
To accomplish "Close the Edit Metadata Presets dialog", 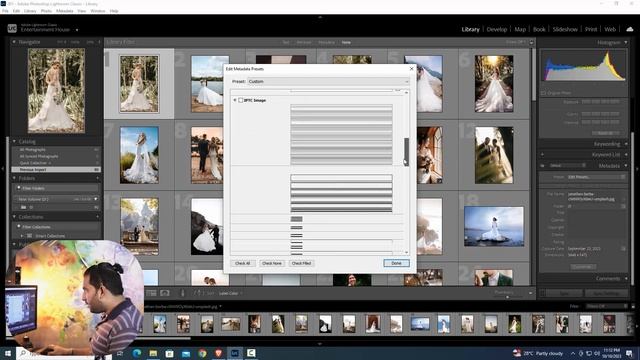I will (x=411, y=69).
